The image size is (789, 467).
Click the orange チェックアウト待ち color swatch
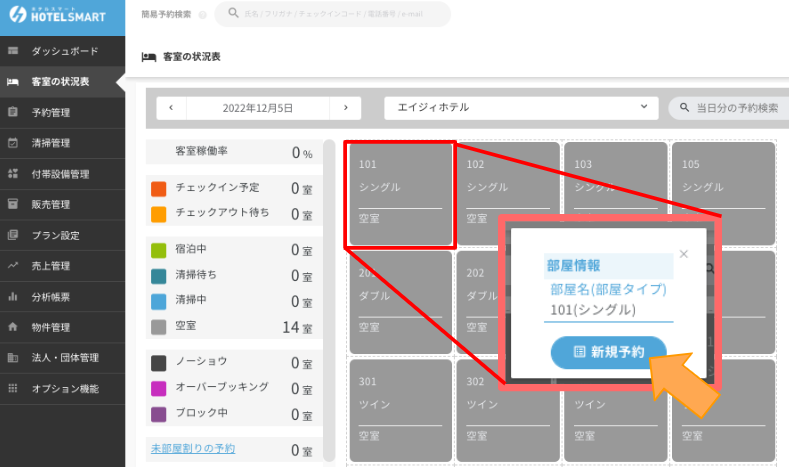[x=158, y=214]
